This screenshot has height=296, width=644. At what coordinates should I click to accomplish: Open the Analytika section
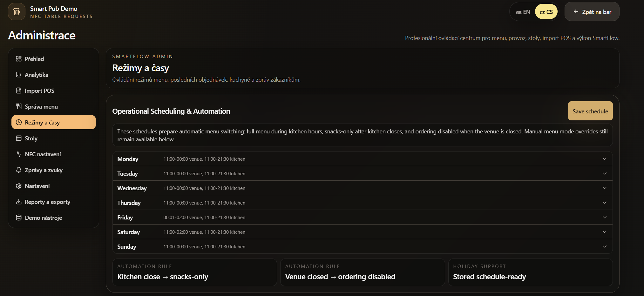coord(54,75)
